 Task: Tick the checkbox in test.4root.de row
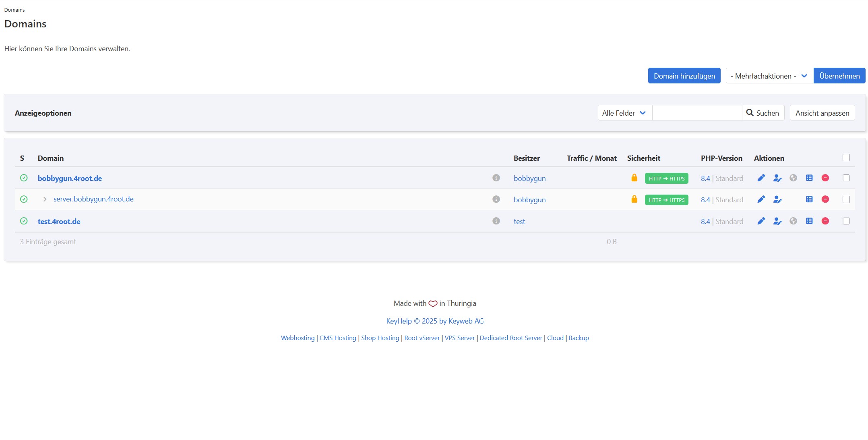point(846,221)
